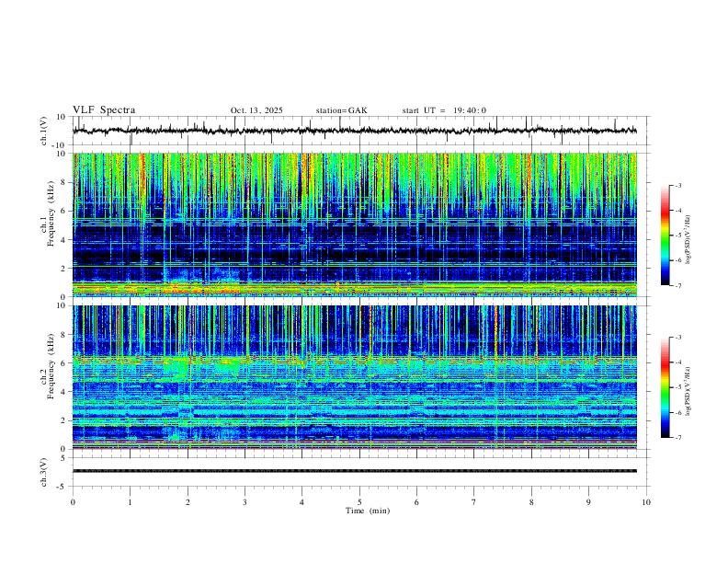This screenshot has height=563, width=728.
Task: Click the ch.1 voltage waveform trace
Action: [354, 131]
